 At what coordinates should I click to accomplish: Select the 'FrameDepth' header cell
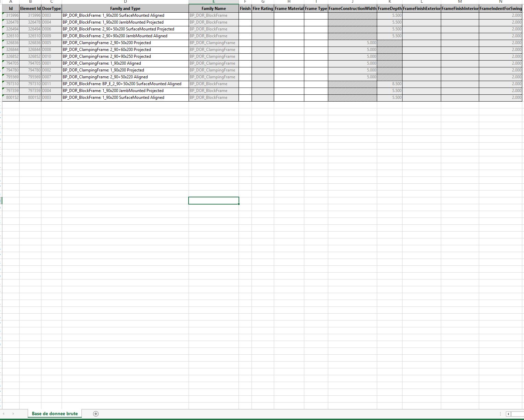click(389, 9)
